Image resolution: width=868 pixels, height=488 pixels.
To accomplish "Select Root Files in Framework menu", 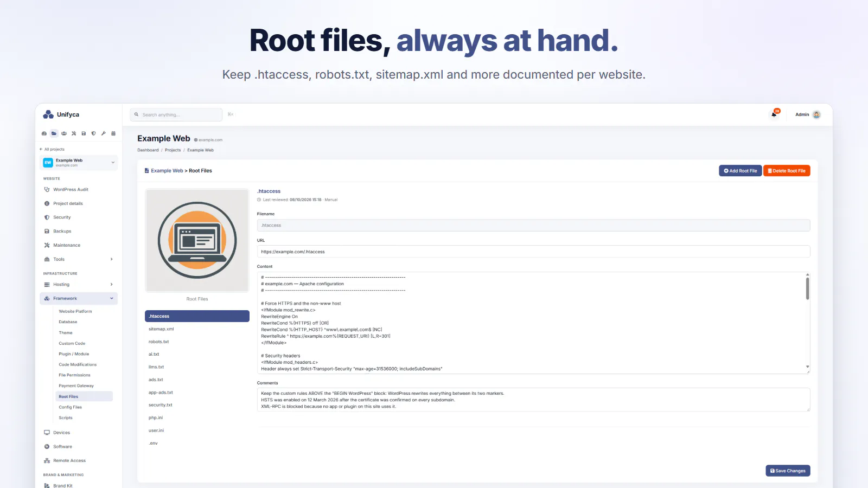I will pyautogui.click(x=84, y=396).
